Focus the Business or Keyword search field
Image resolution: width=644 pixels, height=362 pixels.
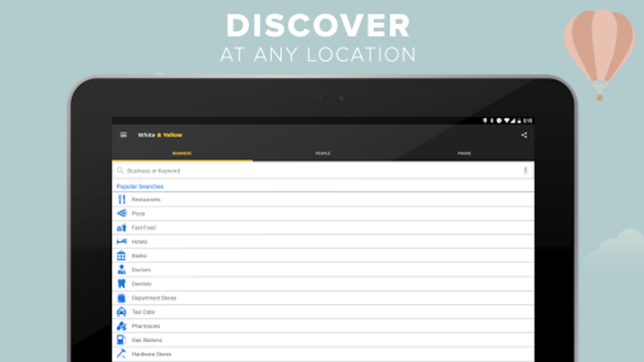click(323, 171)
